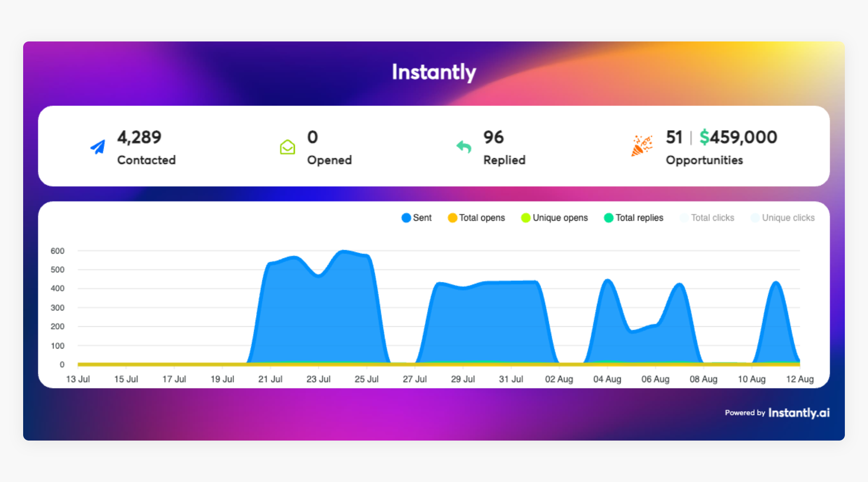
Task: Click the 08 Aug axis label
Action: tap(704, 379)
